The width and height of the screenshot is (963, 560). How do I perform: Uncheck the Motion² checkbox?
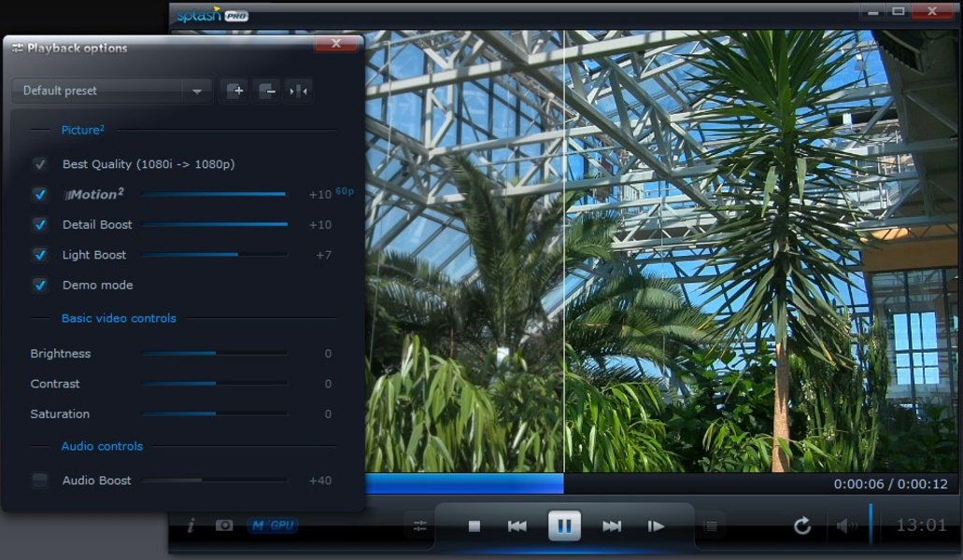40,194
